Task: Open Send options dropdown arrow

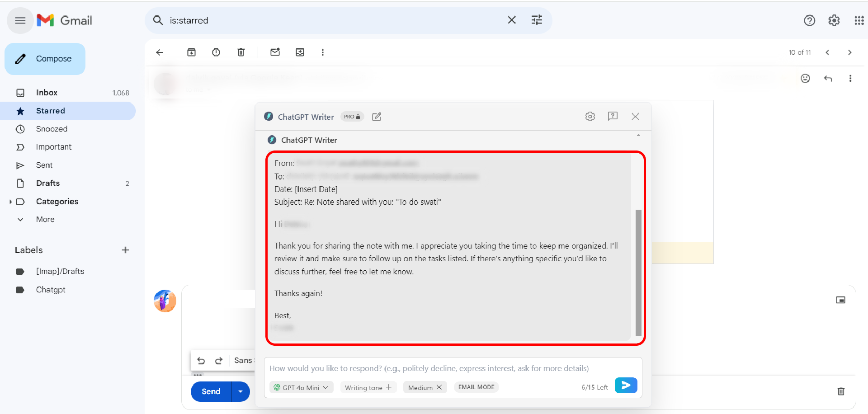Action: 241,391
